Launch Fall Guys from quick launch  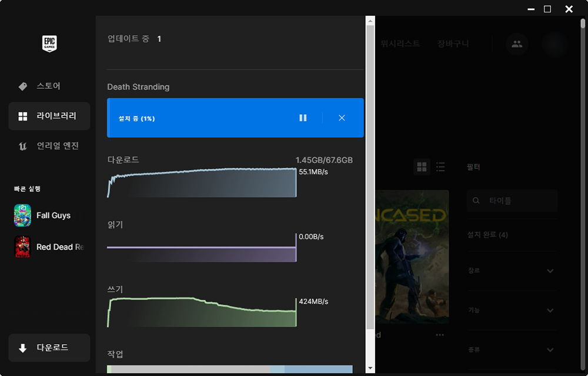[42, 215]
